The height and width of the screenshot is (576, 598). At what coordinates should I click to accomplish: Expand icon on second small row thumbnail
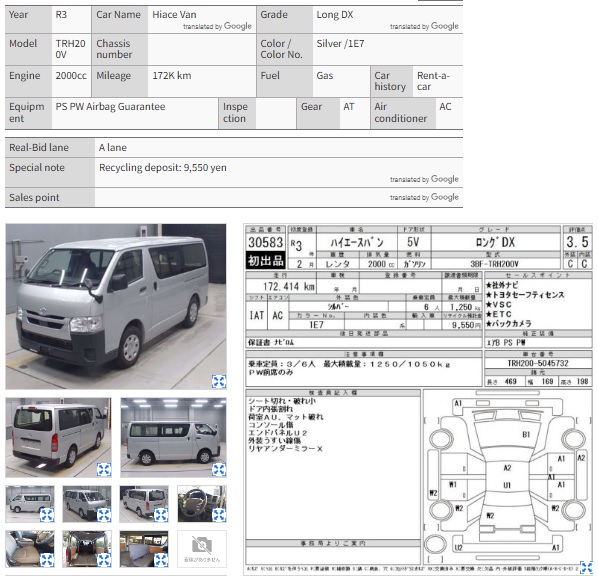click(104, 515)
